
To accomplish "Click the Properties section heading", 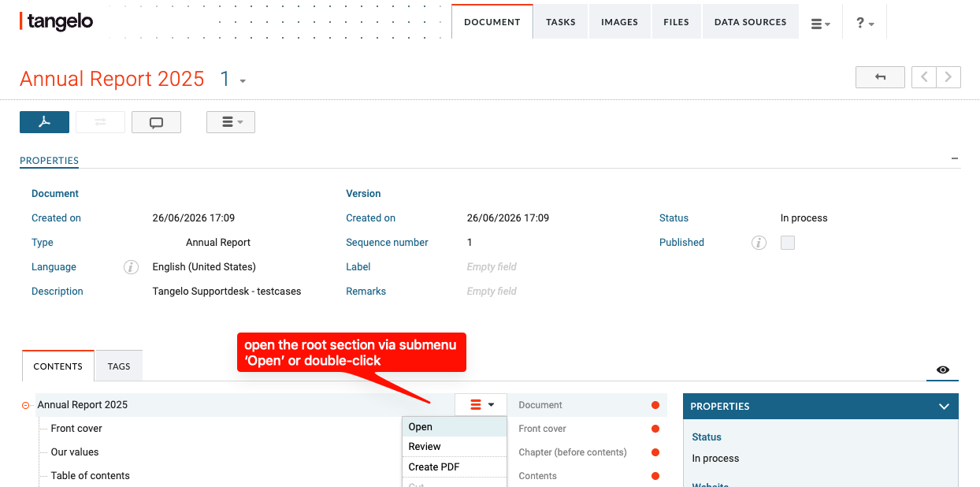I will [49, 161].
